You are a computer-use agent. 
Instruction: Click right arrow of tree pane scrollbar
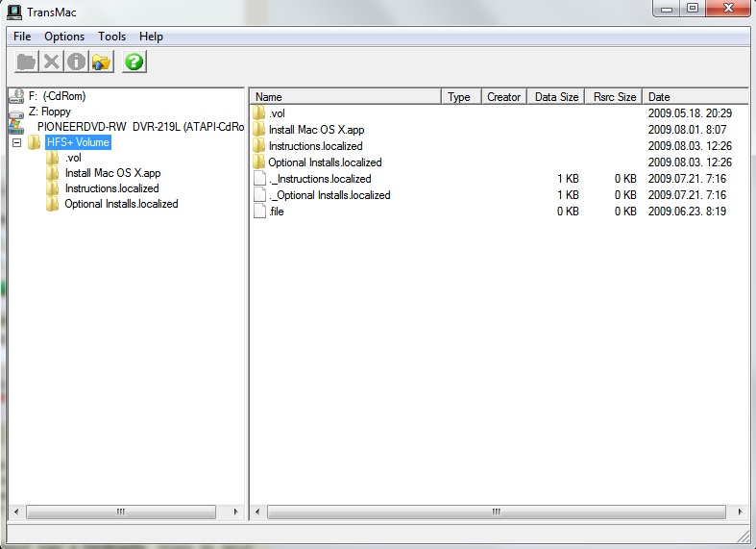(235, 512)
